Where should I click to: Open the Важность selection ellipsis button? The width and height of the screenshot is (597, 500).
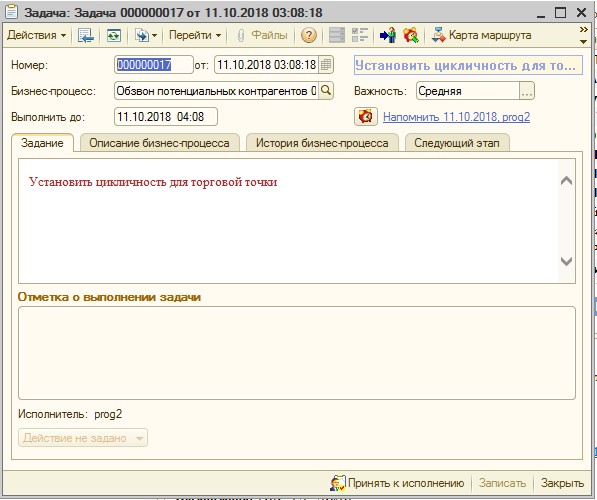coord(527,91)
